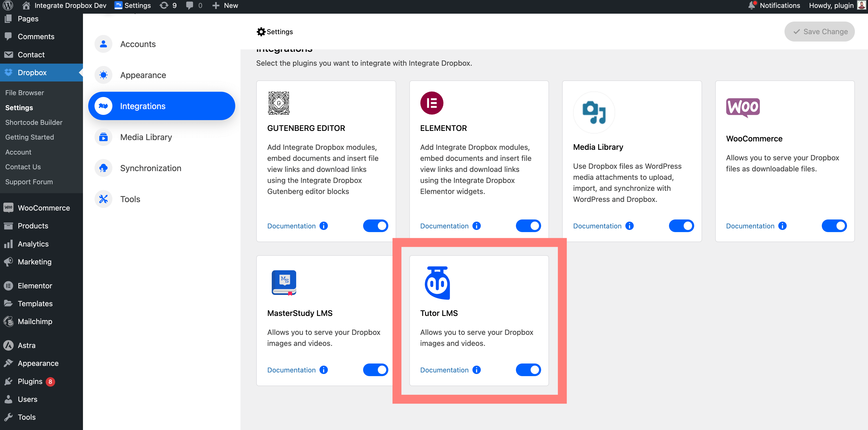Disable the Tutor LMS integration switch
Screen dimensions: 868x430
point(528,370)
